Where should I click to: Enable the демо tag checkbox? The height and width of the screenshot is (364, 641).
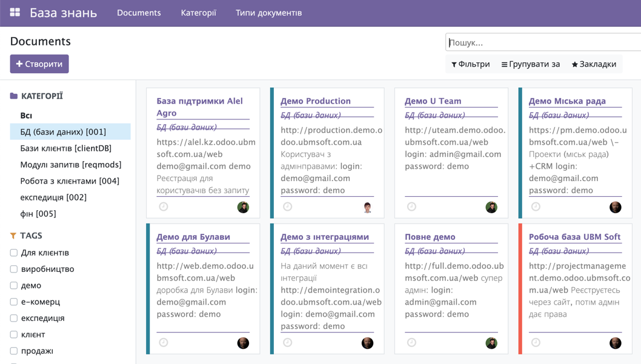click(13, 285)
